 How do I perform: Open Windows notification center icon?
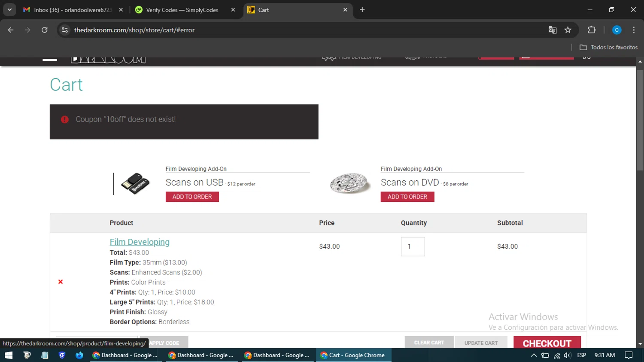pyautogui.click(x=629, y=355)
